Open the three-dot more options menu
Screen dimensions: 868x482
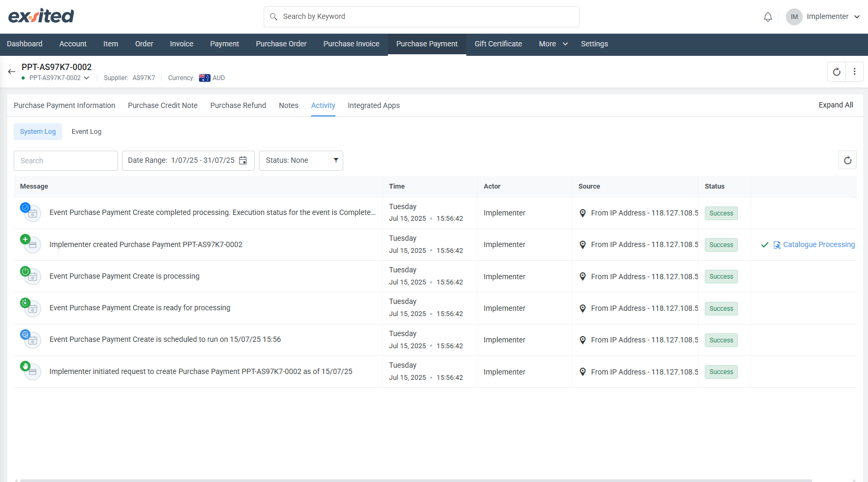pos(854,72)
